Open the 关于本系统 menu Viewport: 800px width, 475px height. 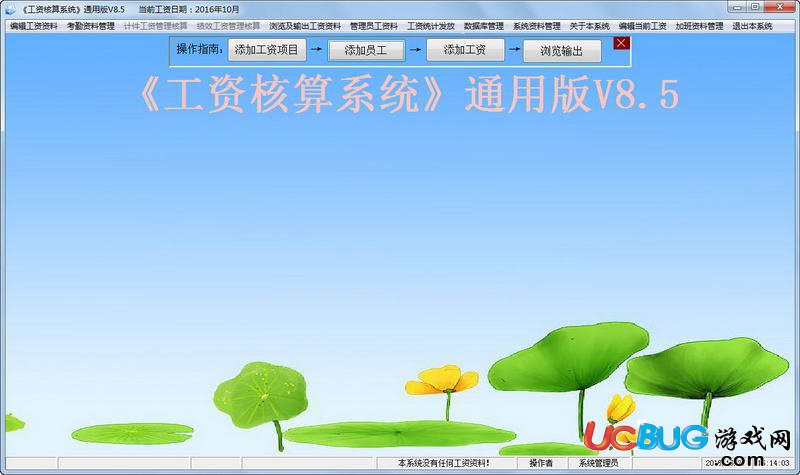click(x=590, y=26)
